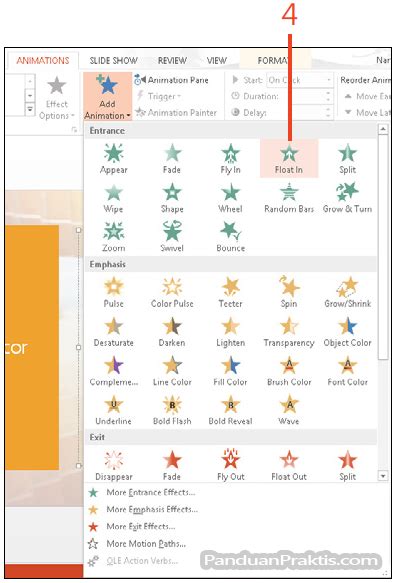This screenshot has width=397, height=583.
Task: Show the Animation Pane
Action: tap(171, 80)
